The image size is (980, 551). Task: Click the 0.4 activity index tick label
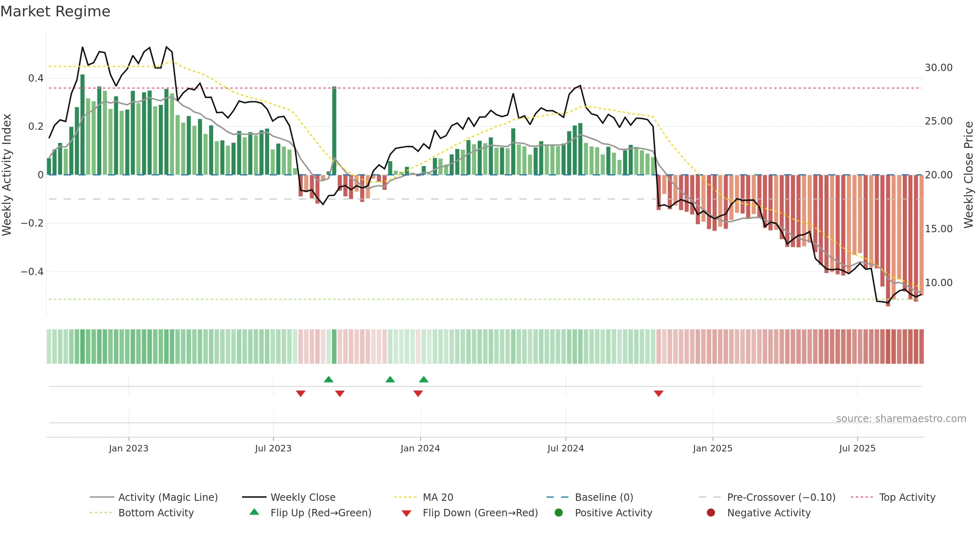pos(36,78)
